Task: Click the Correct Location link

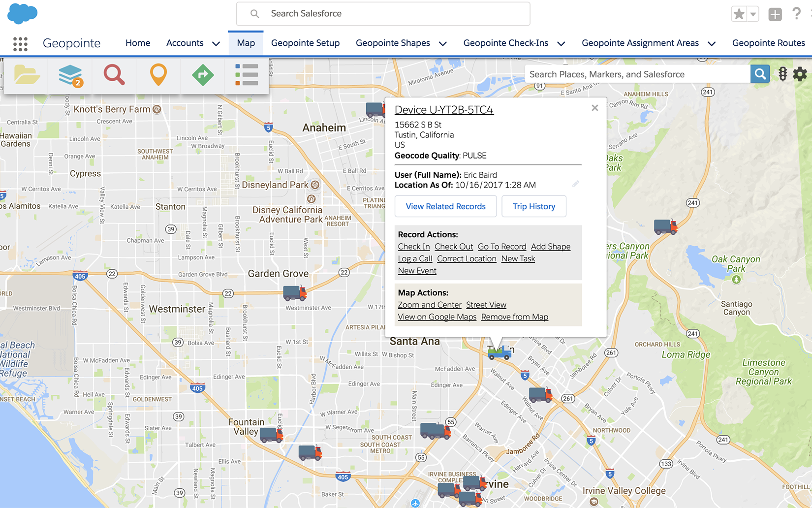Action: [467, 258]
